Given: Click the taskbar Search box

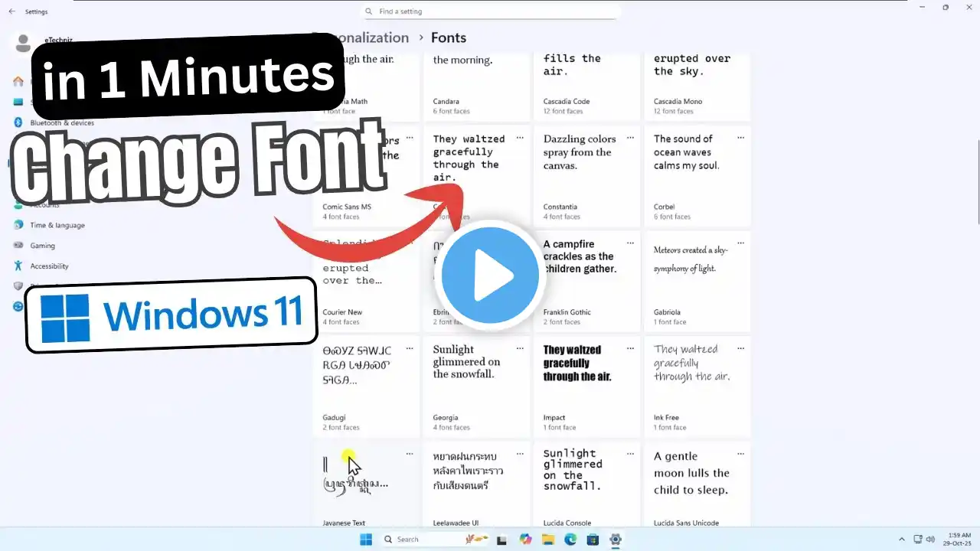Looking at the screenshot, I should 435,540.
